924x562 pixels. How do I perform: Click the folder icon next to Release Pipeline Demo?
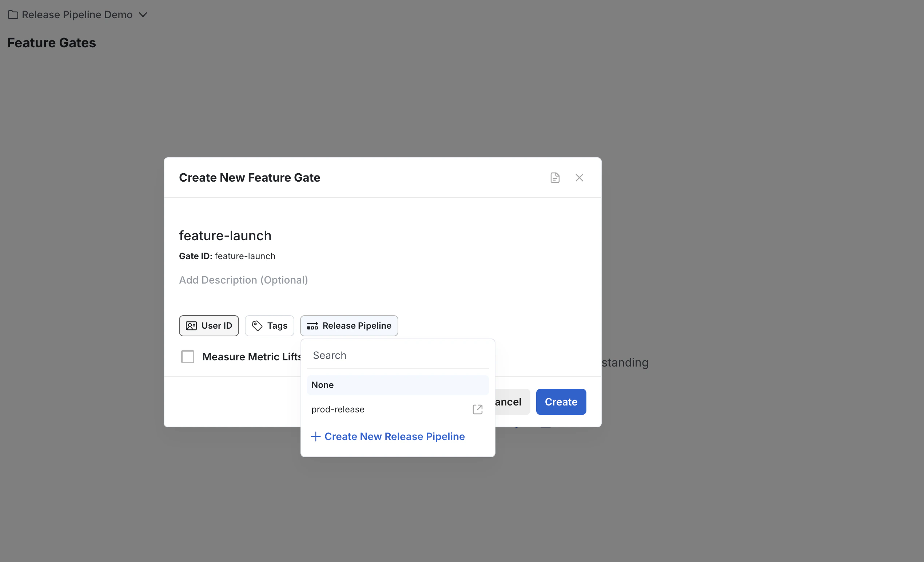[13, 15]
